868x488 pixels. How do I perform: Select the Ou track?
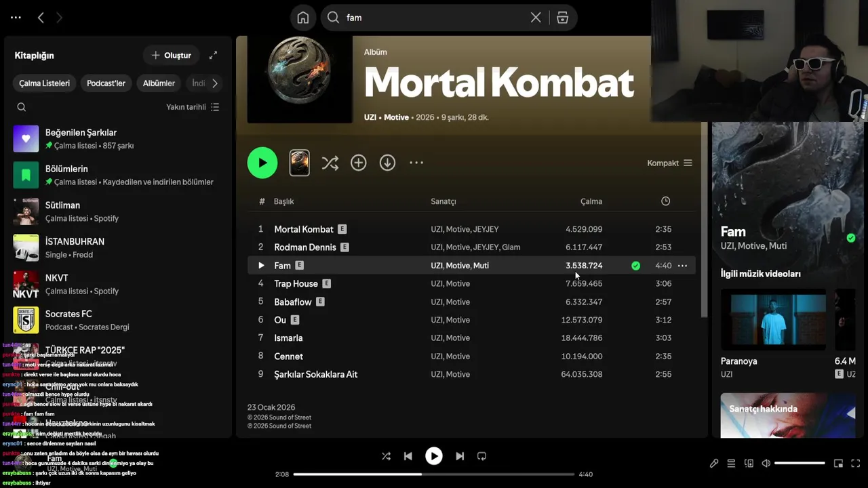coord(472,320)
